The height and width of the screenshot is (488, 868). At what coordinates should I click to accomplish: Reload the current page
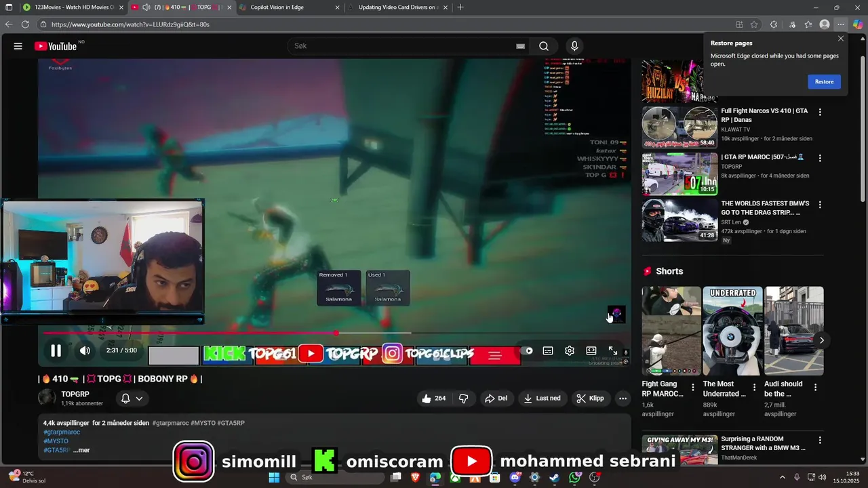[25, 24]
